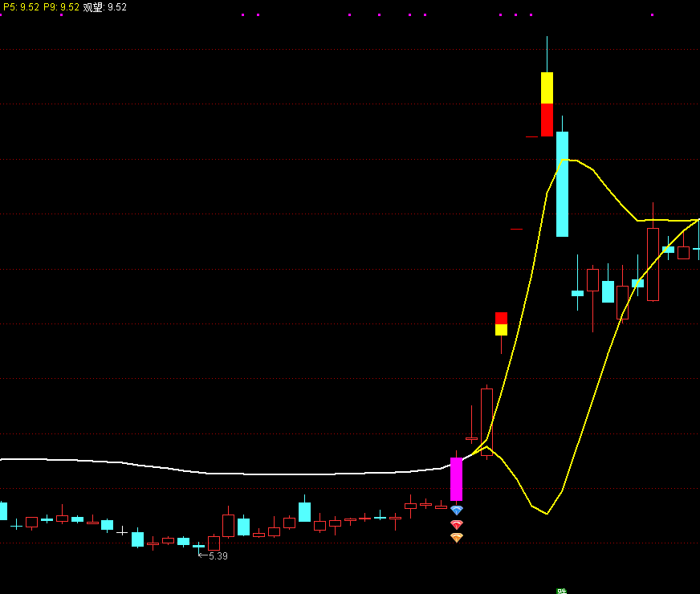Click the red diamond signal icon
Screen dimensions: 700x594
click(x=456, y=524)
